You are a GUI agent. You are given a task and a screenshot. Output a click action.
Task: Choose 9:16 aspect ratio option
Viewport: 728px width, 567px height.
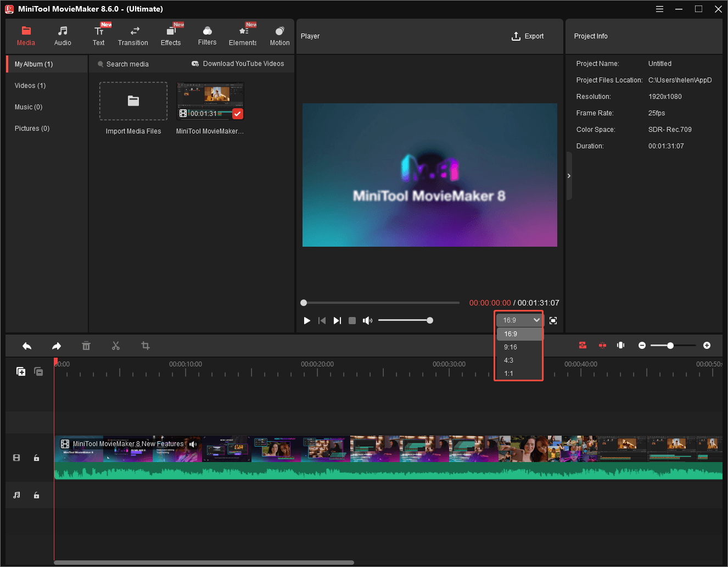pos(519,347)
